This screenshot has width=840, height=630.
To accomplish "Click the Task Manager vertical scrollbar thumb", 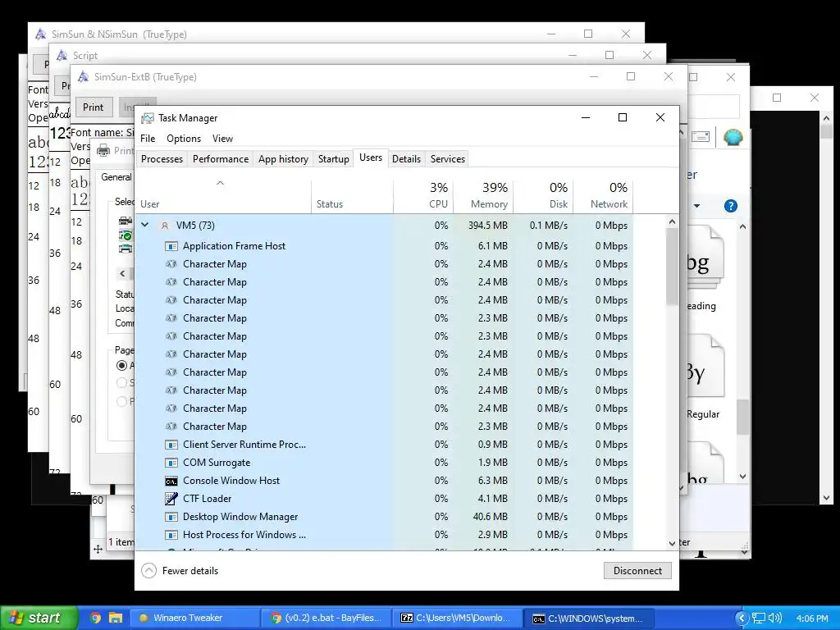I will (673, 267).
